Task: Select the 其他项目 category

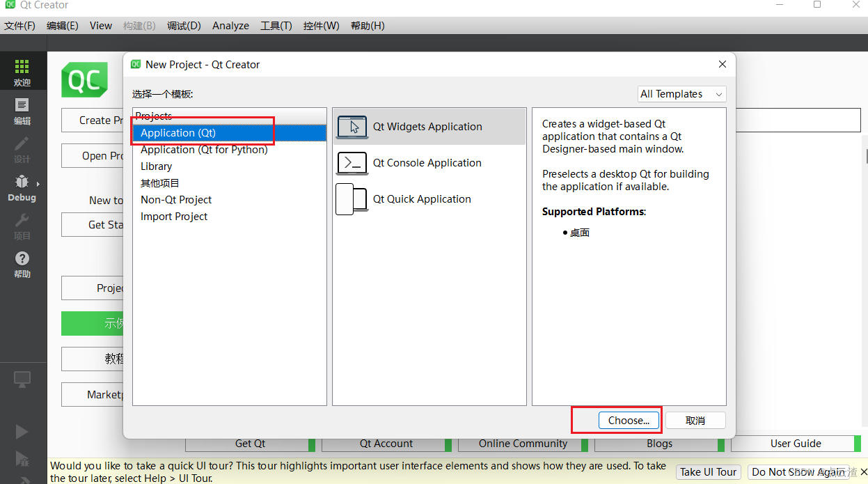Action: 229,183
